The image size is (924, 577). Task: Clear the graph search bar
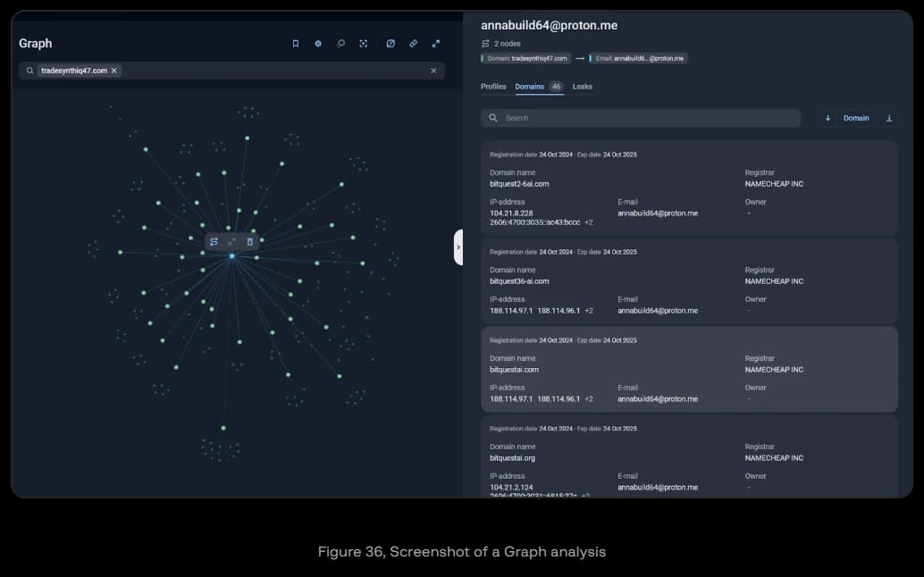433,71
